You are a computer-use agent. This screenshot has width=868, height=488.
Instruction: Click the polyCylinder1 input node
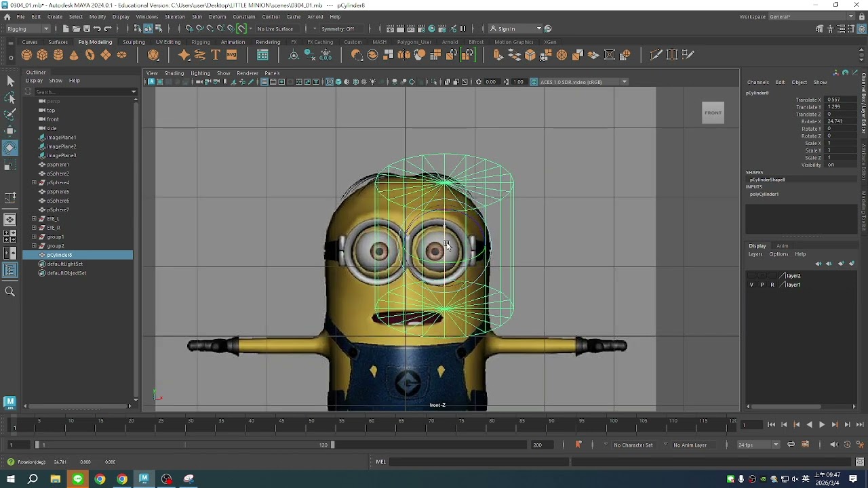[x=764, y=195]
